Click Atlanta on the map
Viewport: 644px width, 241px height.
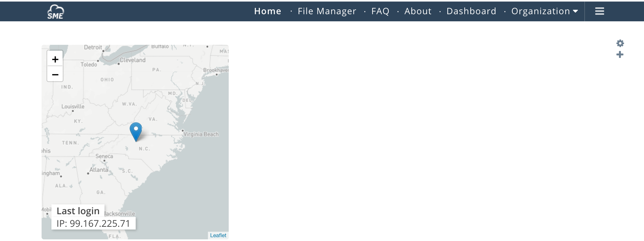(98, 170)
